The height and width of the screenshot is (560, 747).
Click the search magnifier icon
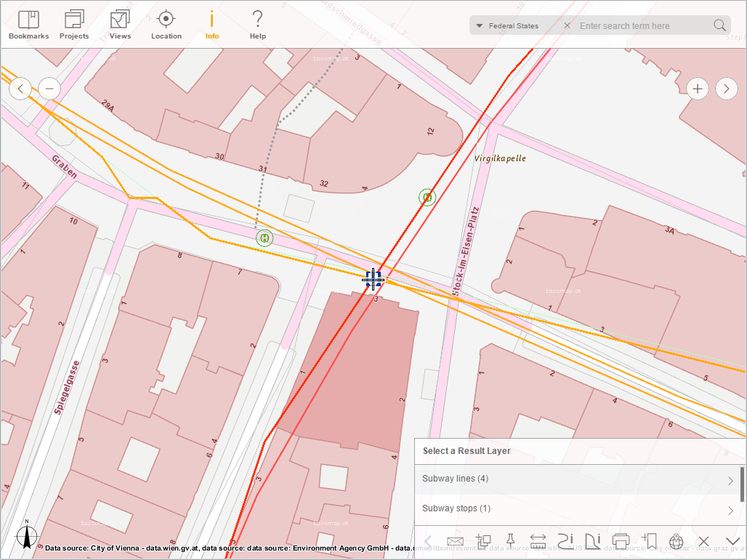(719, 25)
